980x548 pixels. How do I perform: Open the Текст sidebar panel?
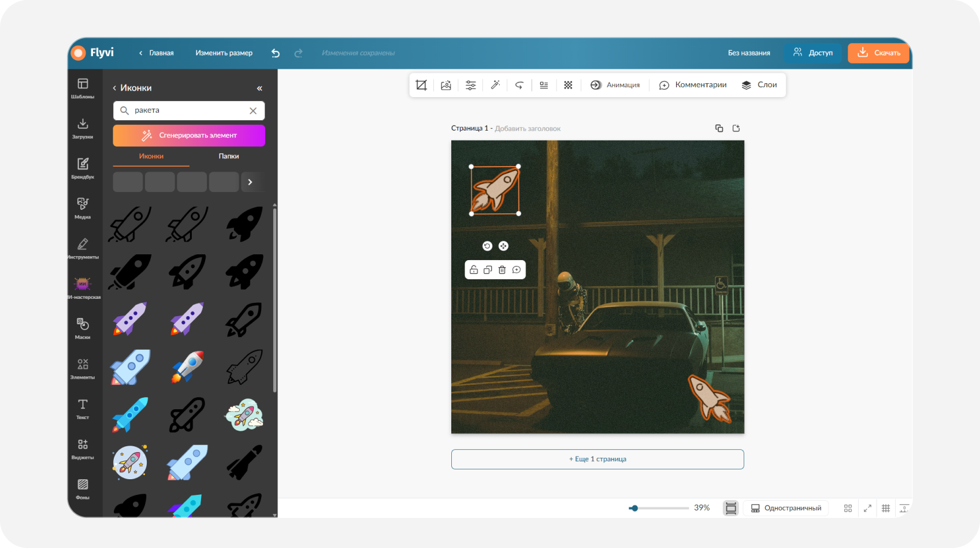click(83, 409)
